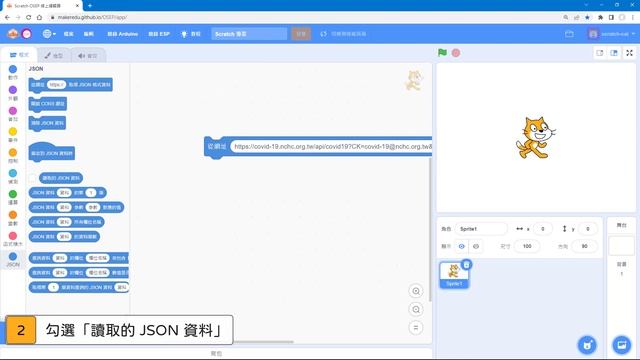Click the red stop button
The image size is (640, 360).
point(456,53)
